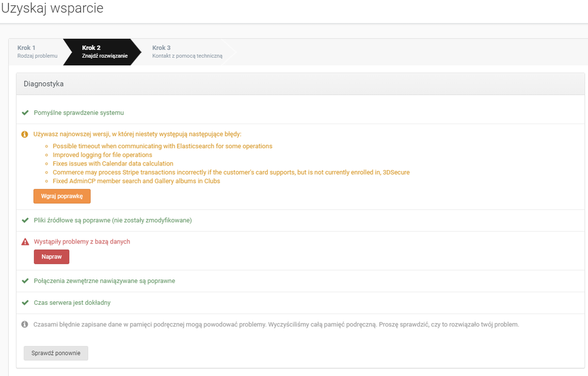Click the Wystąpiły problemy z bazą danych text
Image resolution: width=588 pixels, height=376 pixels.
(82, 242)
